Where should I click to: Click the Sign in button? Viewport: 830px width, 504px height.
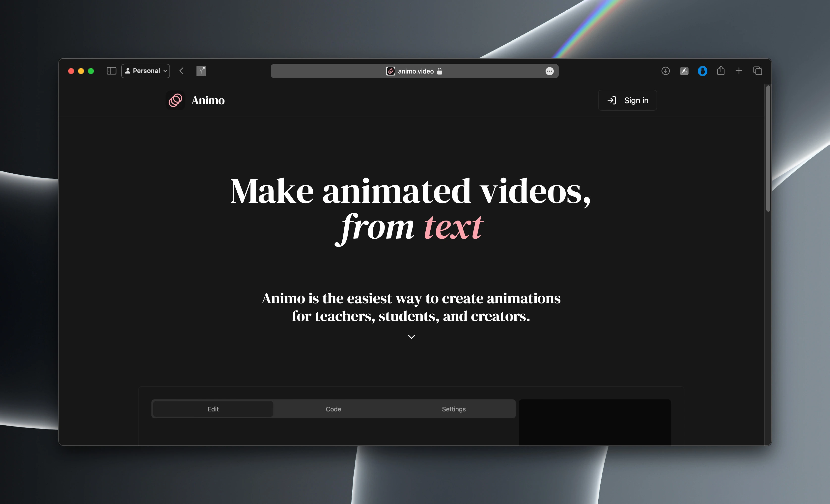click(x=627, y=100)
